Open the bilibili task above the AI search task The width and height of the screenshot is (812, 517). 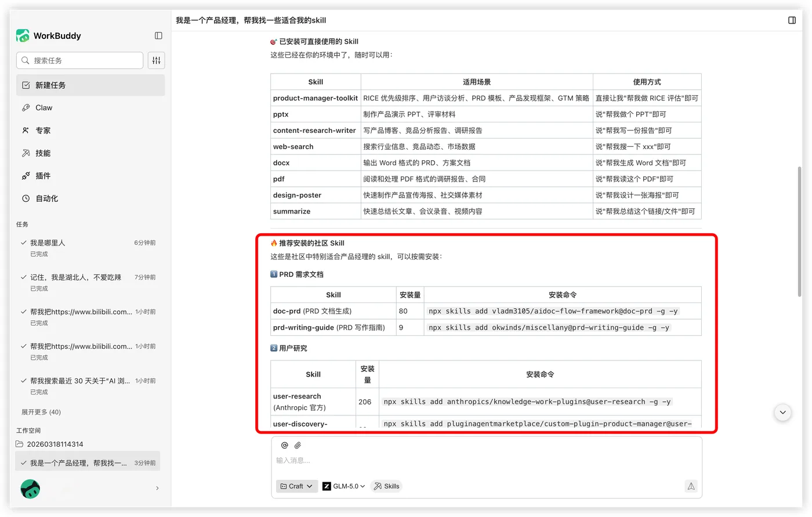tap(88, 352)
